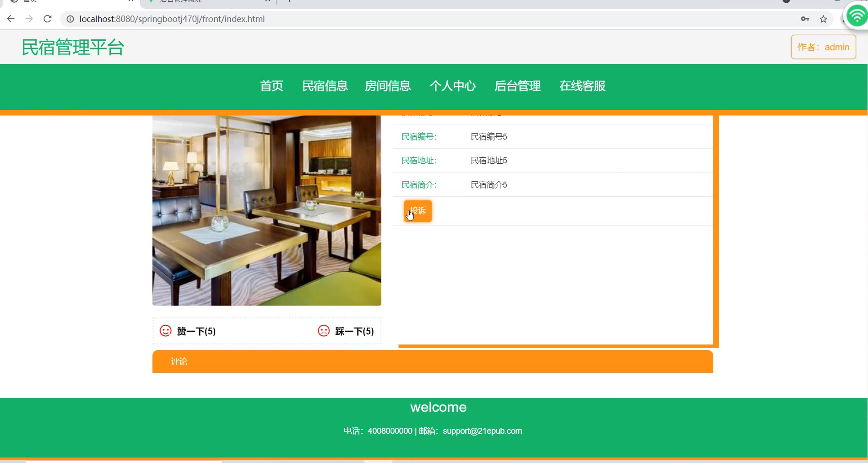Click the welcome footer heading
This screenshot has width=868, height=463.
439,407
